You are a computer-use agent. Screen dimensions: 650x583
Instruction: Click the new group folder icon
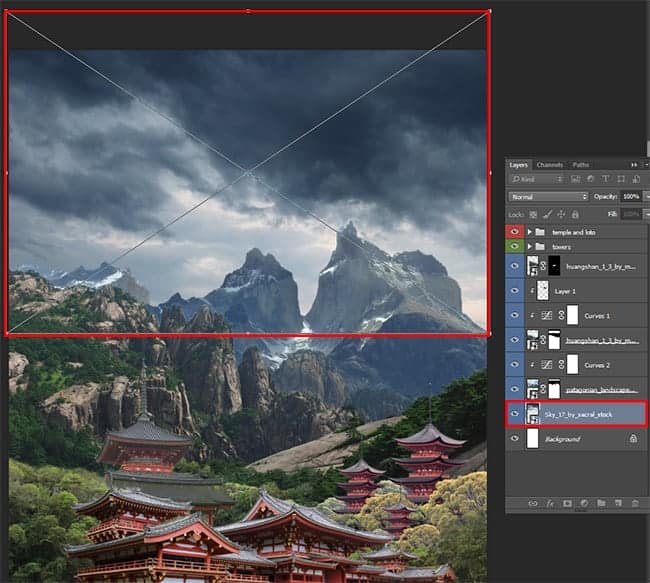click(601, 503)
